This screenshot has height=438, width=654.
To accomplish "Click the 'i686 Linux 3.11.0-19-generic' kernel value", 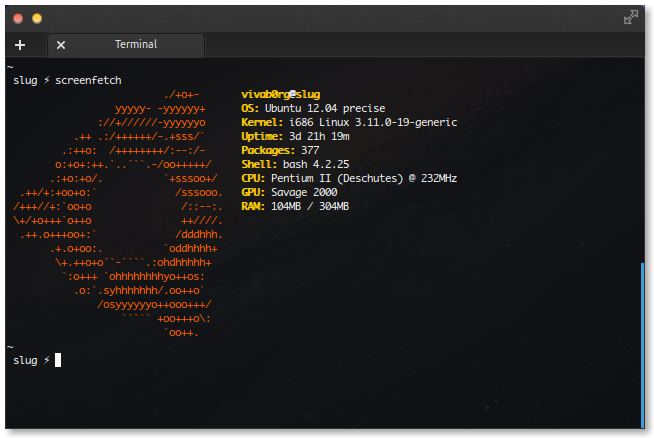I will [373, 123].
